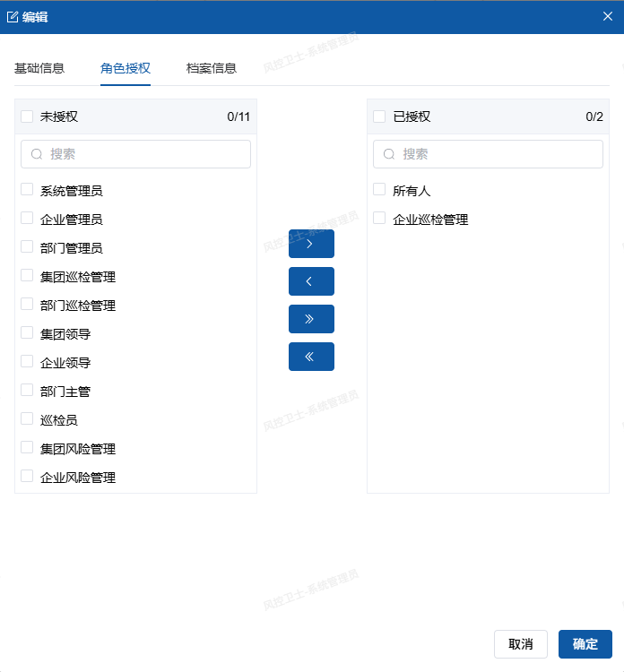The height and width of the screenshot is (672, 624).
Task: Select the 企业巡检管理 checkbox
Action: (379, 219)
